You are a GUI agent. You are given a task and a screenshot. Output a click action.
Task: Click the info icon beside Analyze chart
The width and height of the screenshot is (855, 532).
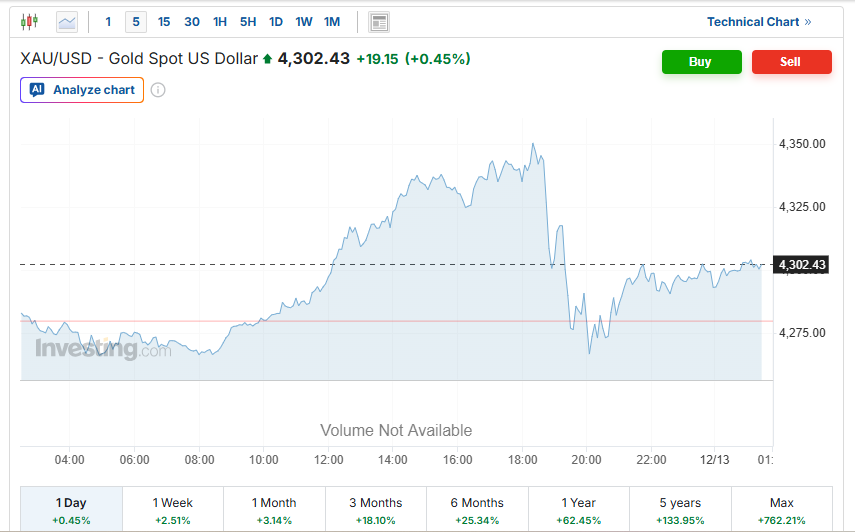click(158, 90)
